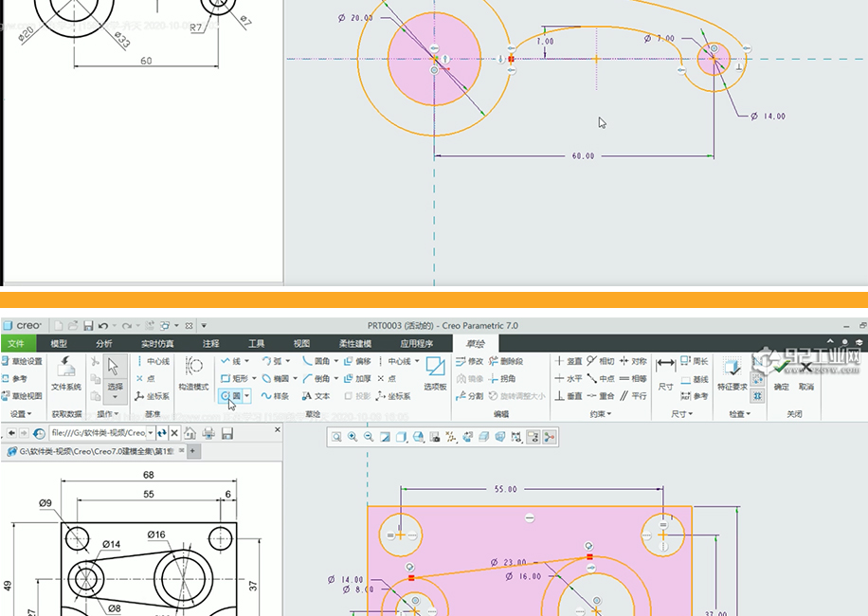Toggle the second-from-right display filter in graphics toolbar
The height and width of the screenshot is (616, 868).
(x=533, y=437)
